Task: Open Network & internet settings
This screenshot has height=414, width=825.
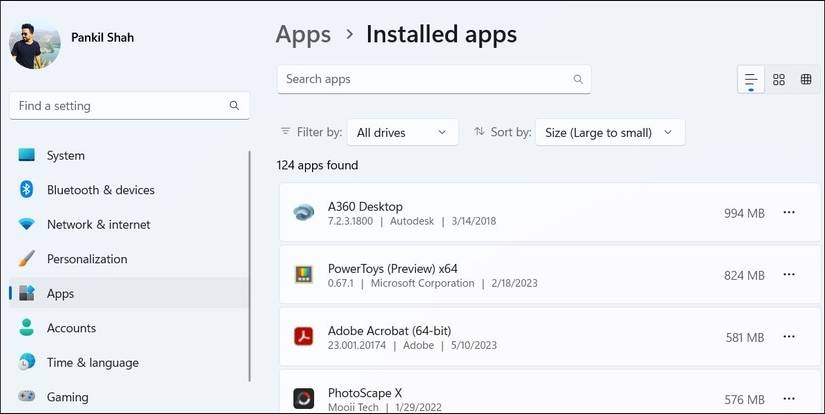Action: click(98, 225)
